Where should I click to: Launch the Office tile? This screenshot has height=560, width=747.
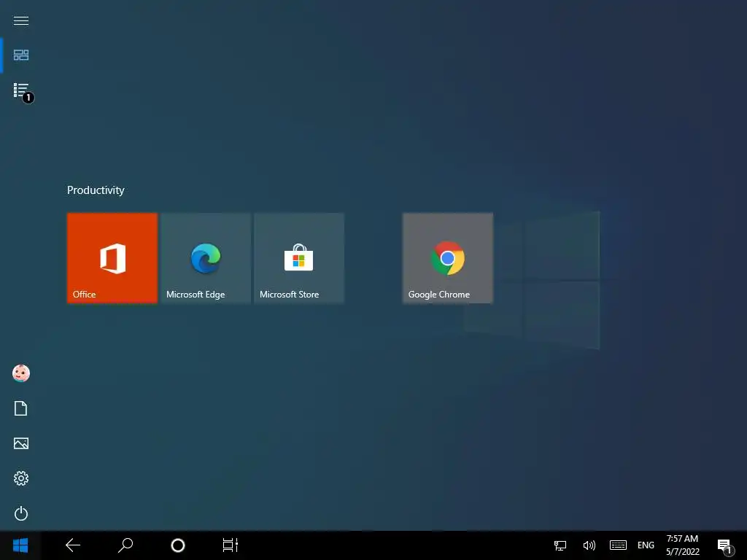[112, 258]
